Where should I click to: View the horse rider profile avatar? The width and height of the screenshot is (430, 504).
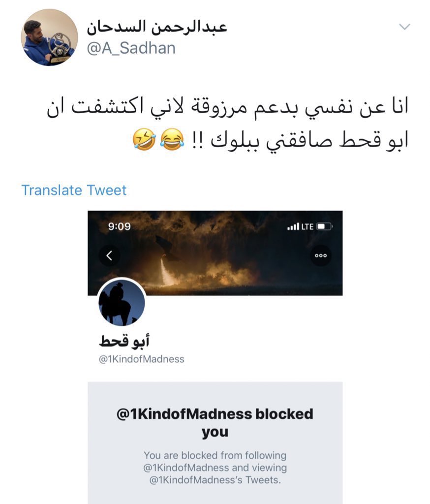pos(122,303)
